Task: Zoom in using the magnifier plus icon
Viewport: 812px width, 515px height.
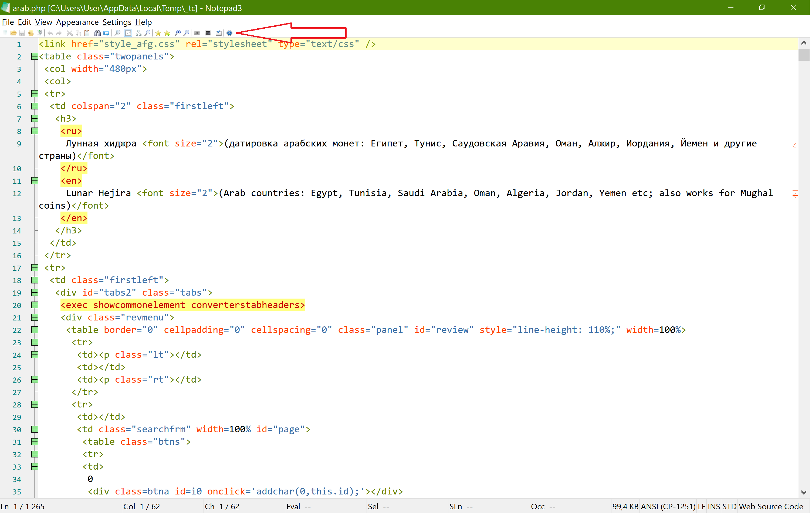Action: click(178, 33)
